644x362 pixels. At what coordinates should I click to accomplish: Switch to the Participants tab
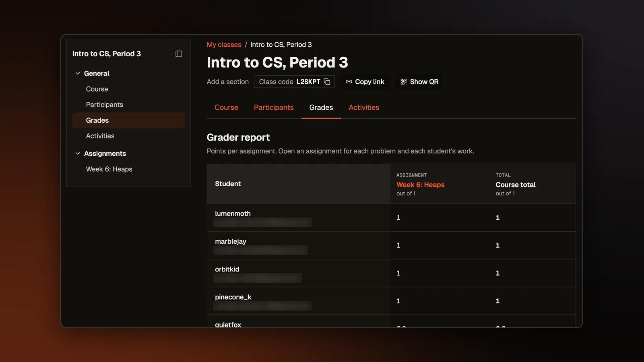coord(274,107)
